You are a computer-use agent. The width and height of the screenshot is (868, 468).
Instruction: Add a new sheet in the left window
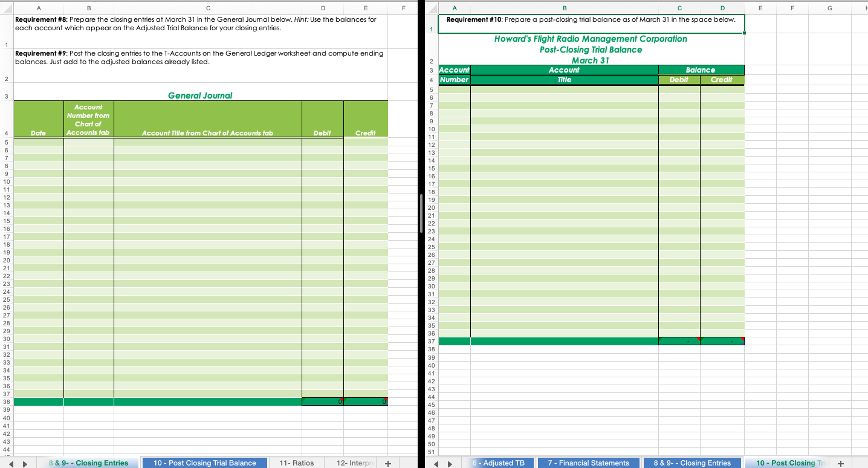[388, 463]
